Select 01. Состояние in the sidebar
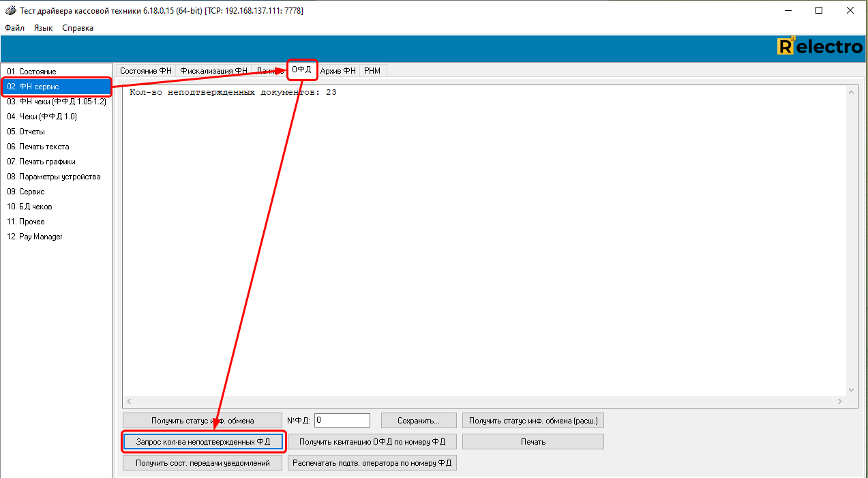The height and width of the screenshot is (478, 868). click(x=31, y=72)
